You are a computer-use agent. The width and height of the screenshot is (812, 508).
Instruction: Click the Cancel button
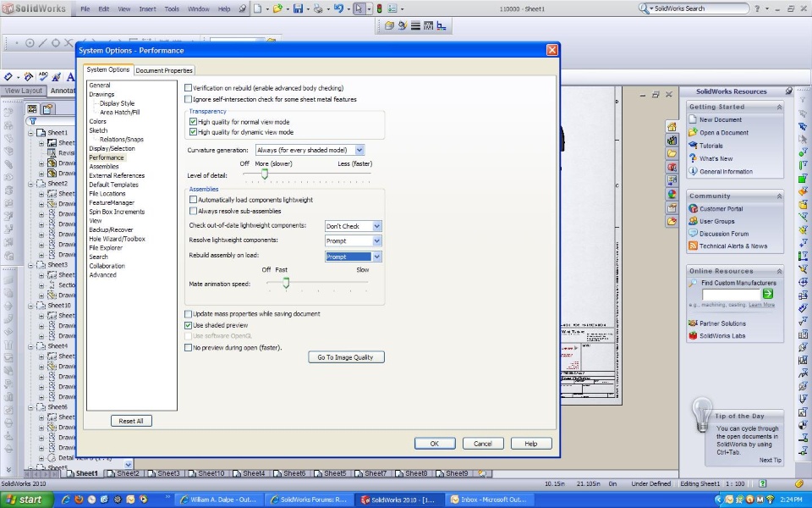483,444
